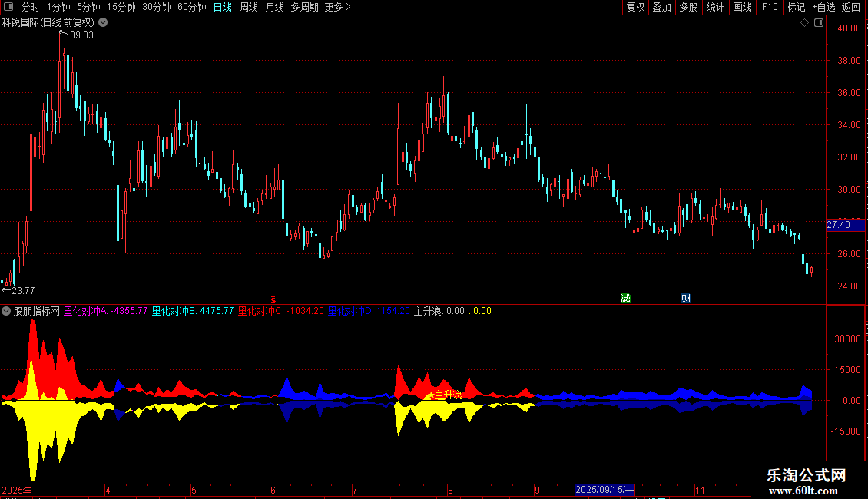
Task: Open the 叠加 overlay option
Action: (662, 7)
